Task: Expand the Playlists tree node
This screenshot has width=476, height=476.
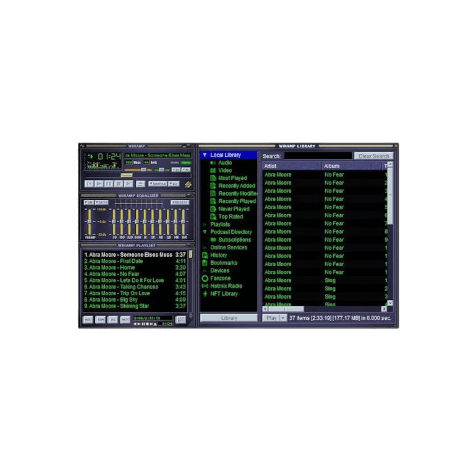Action: (205, 225)
